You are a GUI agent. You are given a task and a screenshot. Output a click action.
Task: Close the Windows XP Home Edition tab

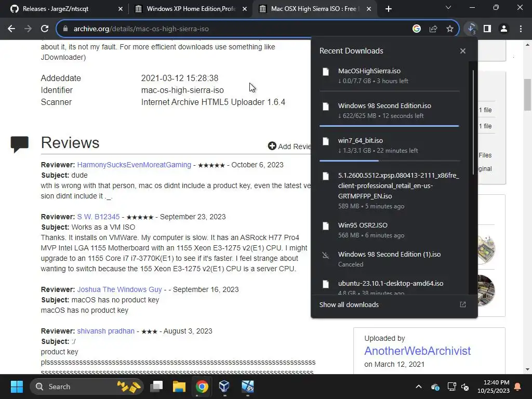(244, 9)
